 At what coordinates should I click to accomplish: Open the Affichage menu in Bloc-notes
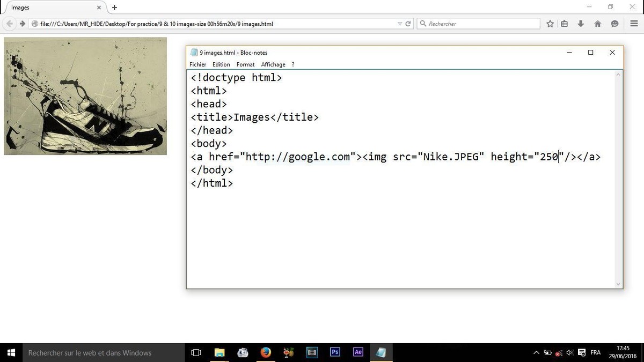(273, 64)
